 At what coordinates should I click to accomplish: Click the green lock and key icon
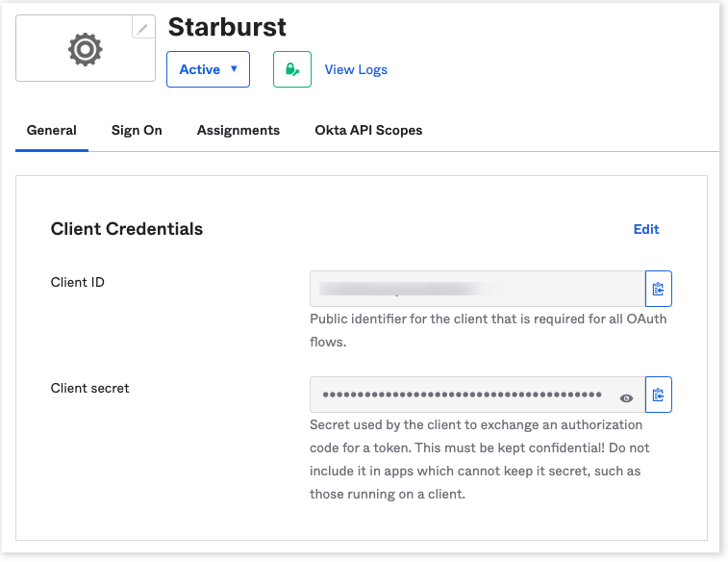click(x=292, y=69)
